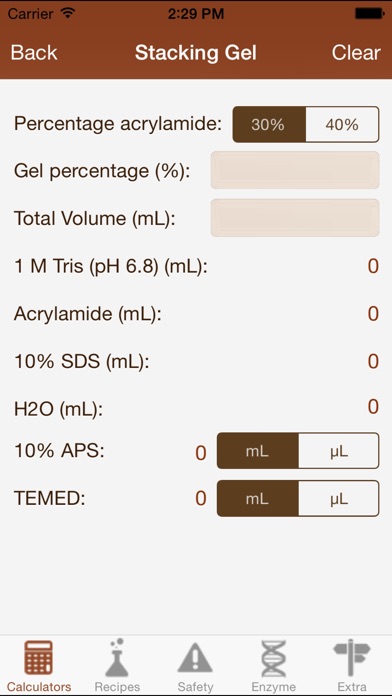Screen dimensions: 392x696
Task: Open the Recipes flask icon
Action: tap(117, 657)
